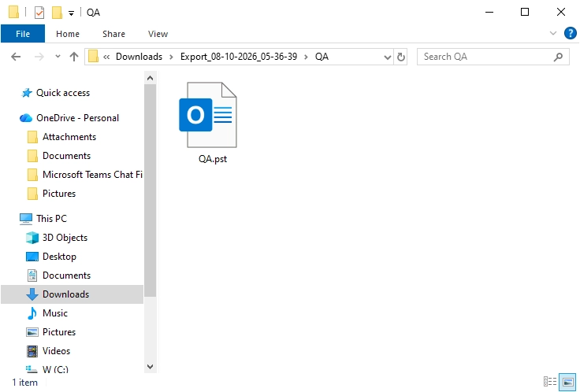Switch to details view in status bar

tap(550, 381)
